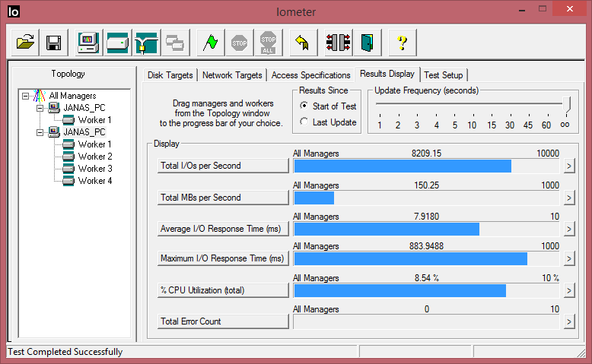The image size is (592, 364).
Task: Switch to the Disk Targets tab
Action: coord(170,75)
